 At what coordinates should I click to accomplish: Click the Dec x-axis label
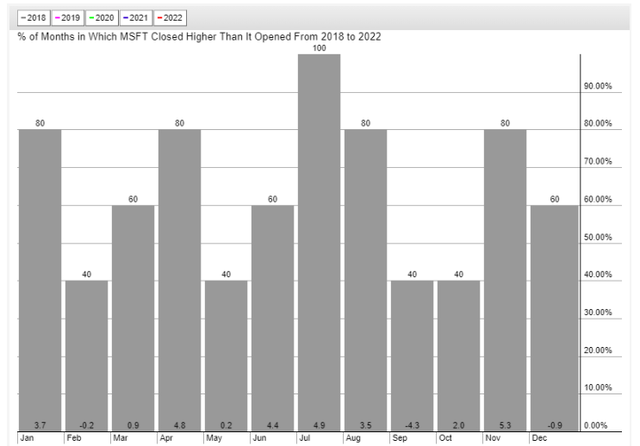(x=539, y=438)
